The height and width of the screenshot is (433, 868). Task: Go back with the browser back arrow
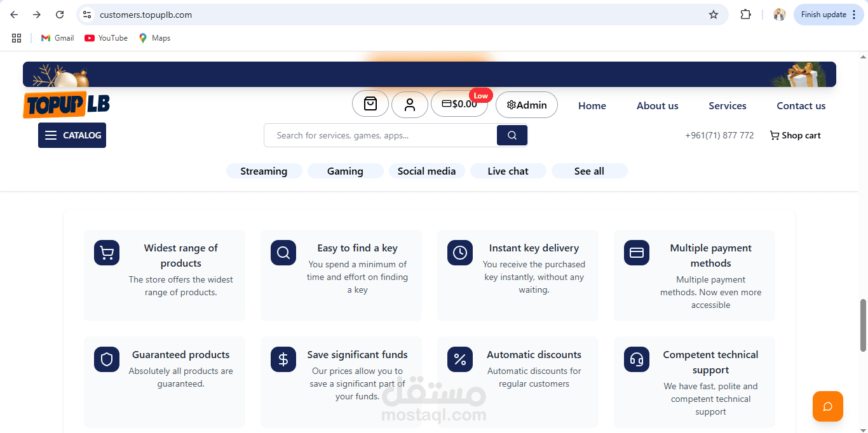pos(14,15)
